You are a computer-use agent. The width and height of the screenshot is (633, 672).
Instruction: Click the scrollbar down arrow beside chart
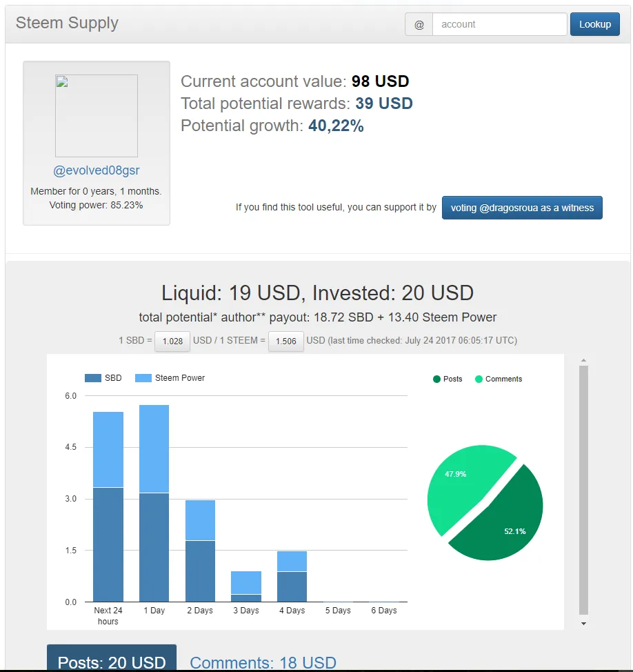pos(583,624)
